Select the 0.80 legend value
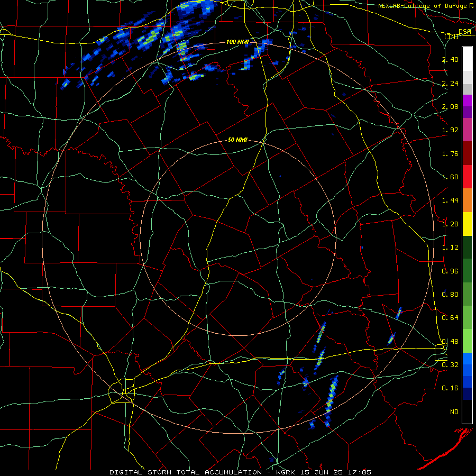The height and width of the screenshot is (476, 476). [450, 295]
